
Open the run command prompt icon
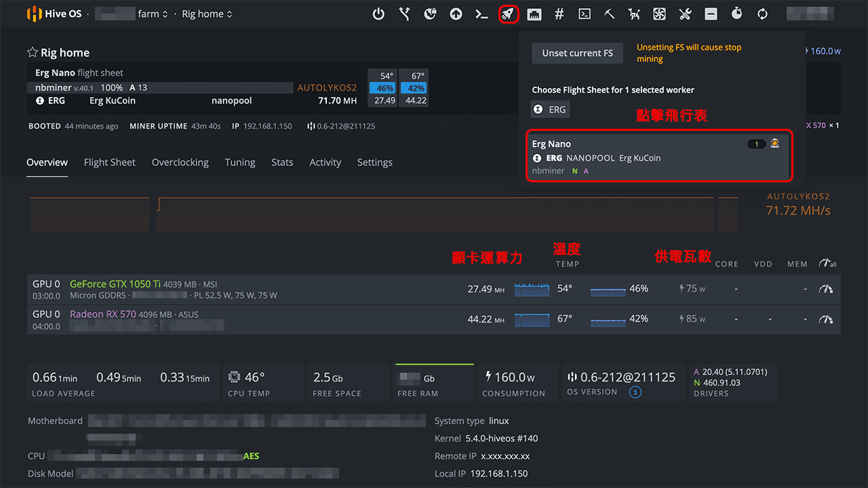point(482,14)
